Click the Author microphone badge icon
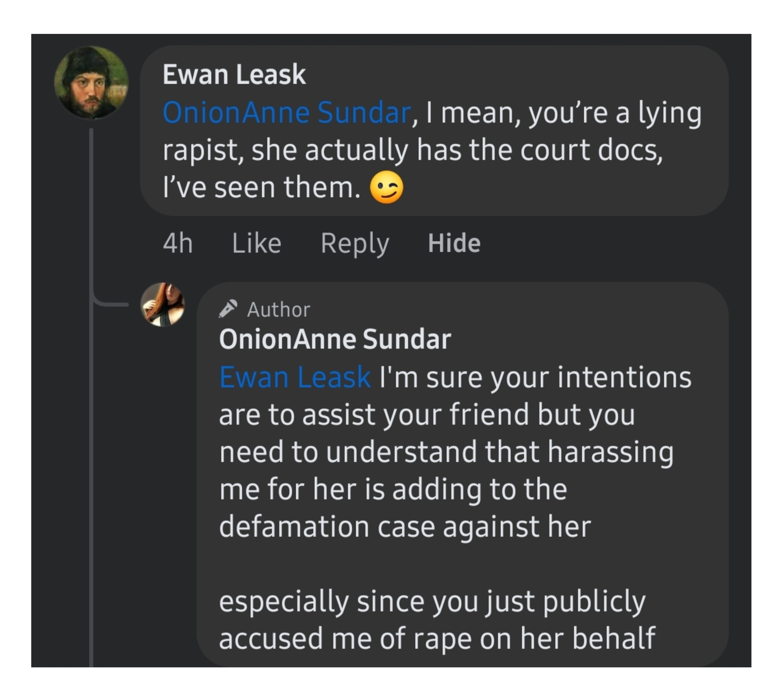Screen dimensions: 782x700 228,309
